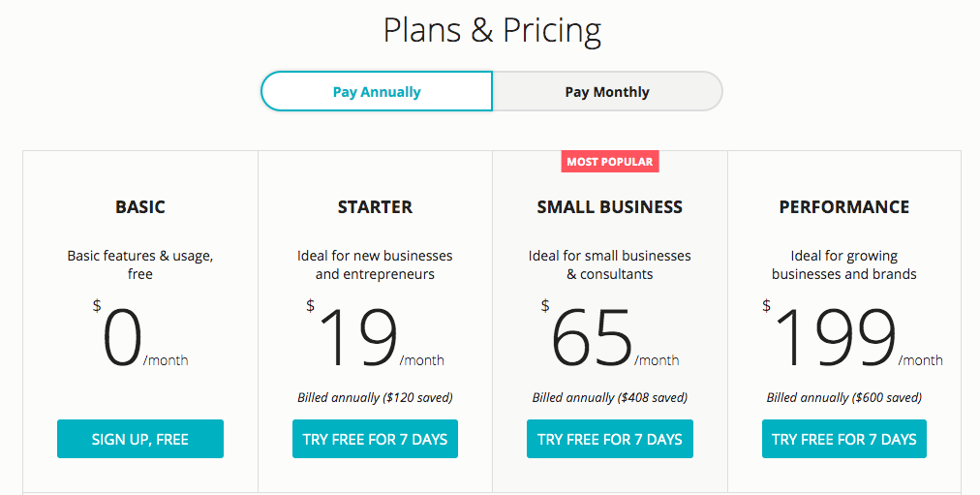Click the "$120 saved" billing note
The image size is (980, 495).
coord(375,397)
